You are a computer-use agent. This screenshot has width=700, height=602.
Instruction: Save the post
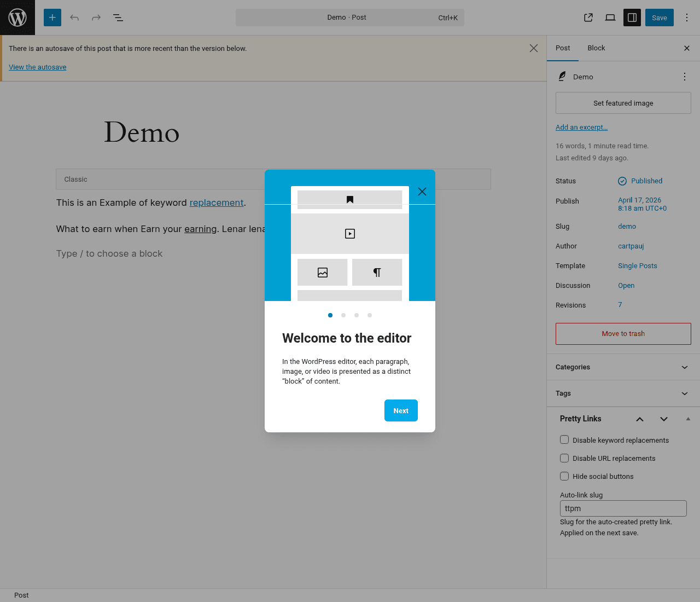660,18
